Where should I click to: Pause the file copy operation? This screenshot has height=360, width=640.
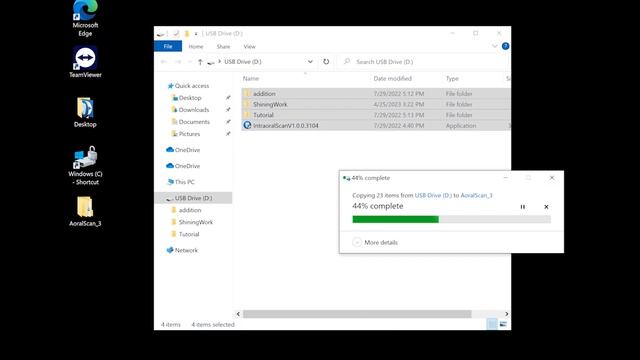(522, 207)
